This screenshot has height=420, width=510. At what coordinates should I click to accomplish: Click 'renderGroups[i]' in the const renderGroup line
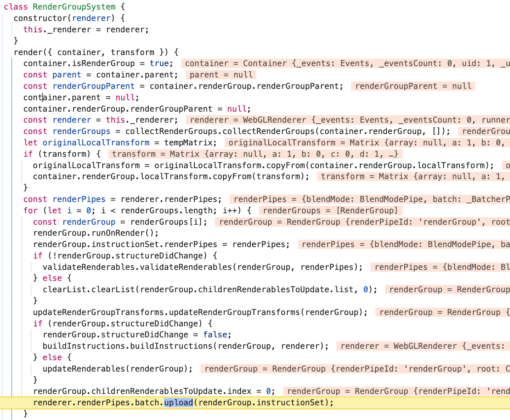point(166,222)
